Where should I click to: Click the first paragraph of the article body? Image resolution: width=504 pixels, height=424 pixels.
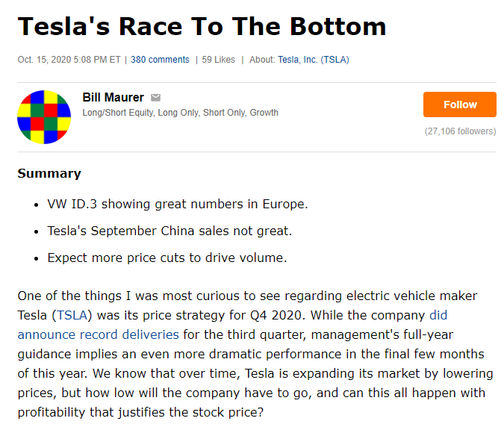255,354
